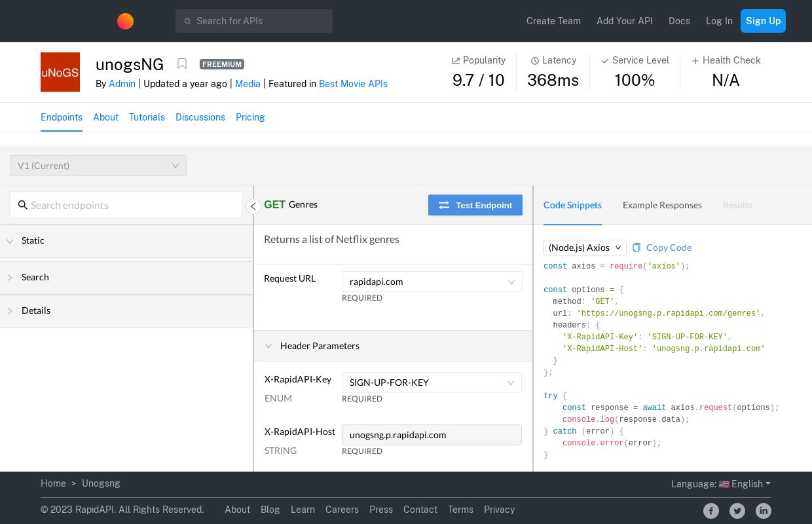The height and width of the screenshot is (524, 812).
Task: Click the 368ms latency value
Action: [x=553, y=81]
